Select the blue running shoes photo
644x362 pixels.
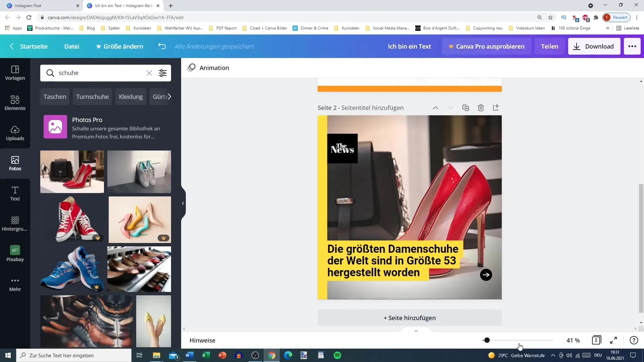coord(72,269)
